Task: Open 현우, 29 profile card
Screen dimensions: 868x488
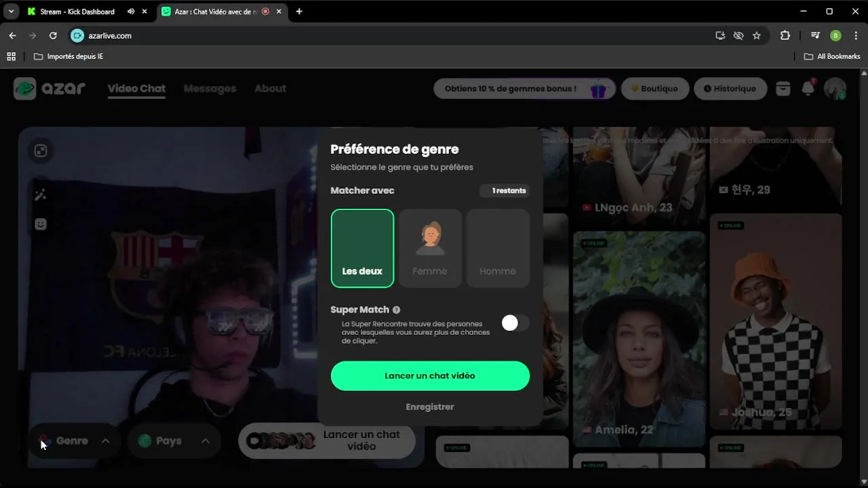Action: click(776, 167)
